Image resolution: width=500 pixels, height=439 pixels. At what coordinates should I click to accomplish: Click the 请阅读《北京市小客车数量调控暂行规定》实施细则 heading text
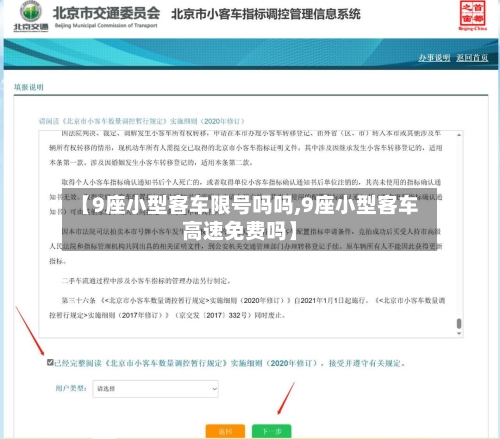click(x=142, y=121)
